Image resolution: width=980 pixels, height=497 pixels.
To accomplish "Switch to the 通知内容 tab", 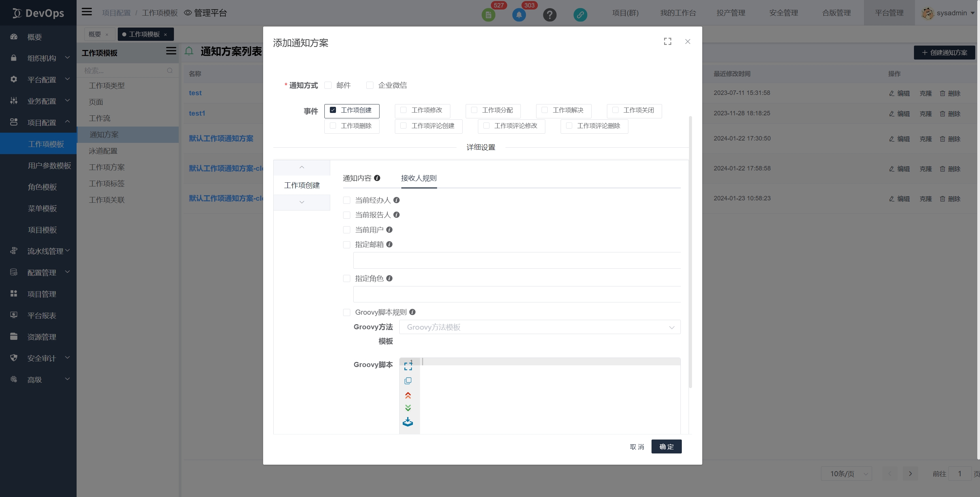I will [x=357, y=178].
